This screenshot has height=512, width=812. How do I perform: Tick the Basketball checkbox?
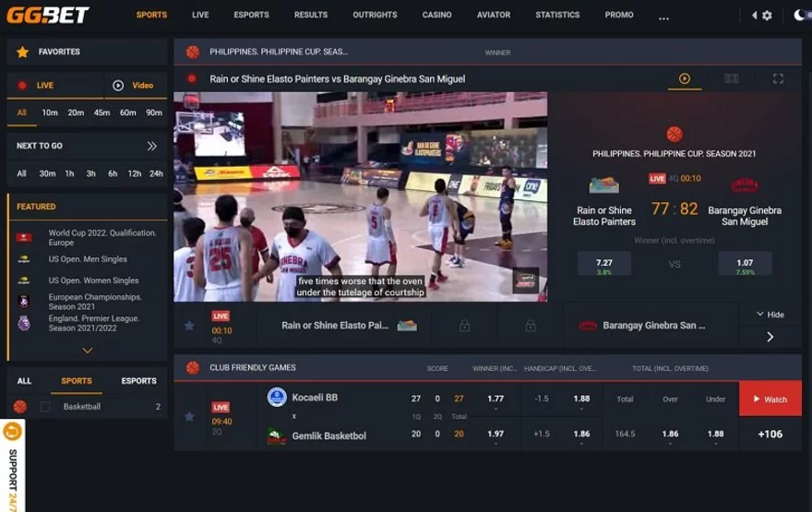[45, 407]
